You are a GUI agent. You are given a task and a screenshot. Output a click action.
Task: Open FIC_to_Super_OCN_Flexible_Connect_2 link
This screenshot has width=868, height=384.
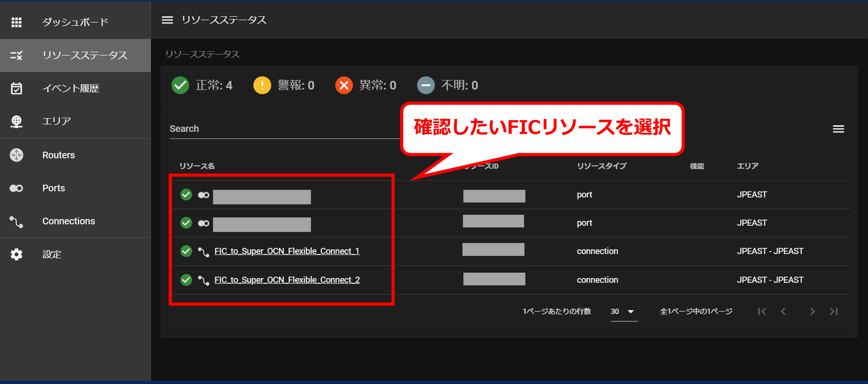287,280
